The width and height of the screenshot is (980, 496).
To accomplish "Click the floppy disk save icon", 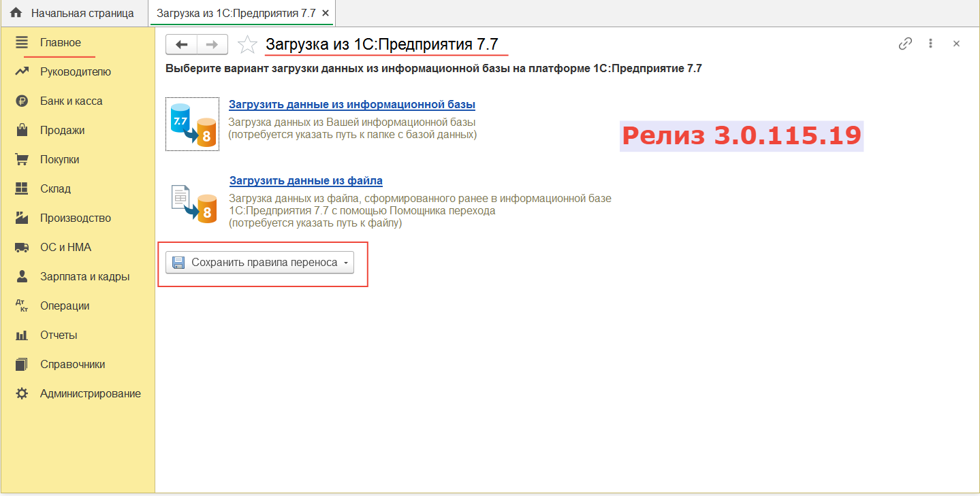I will click(x=178, y=263).
